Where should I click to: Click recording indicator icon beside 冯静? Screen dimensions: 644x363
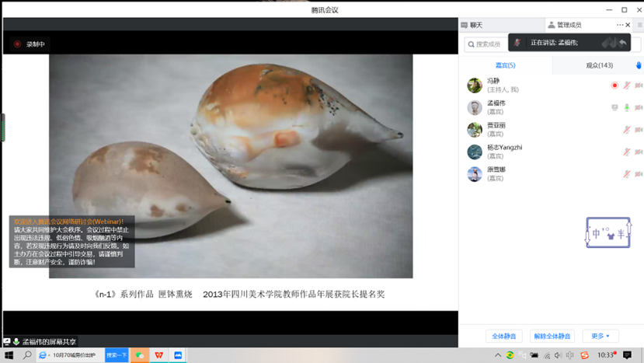coord(614,86)
